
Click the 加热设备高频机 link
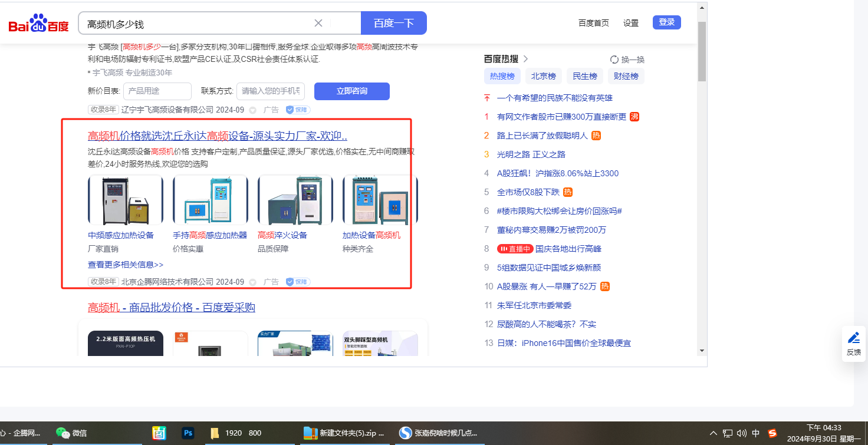pyautogui.click(x=371, y=235)
